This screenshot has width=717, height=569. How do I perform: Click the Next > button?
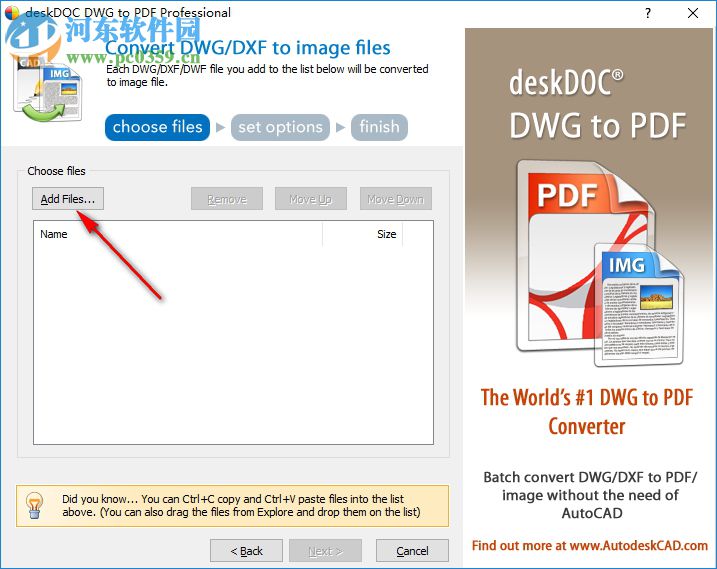(325, 551)
